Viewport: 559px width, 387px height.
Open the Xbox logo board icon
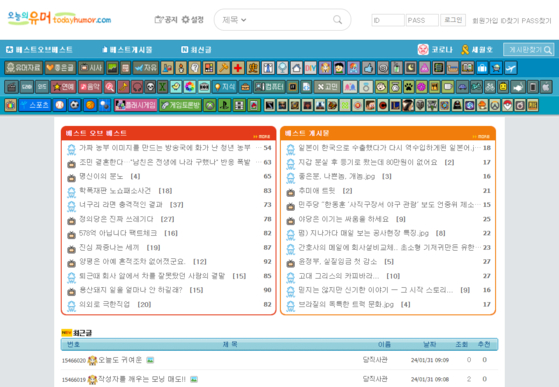click(x=210, y=105)
